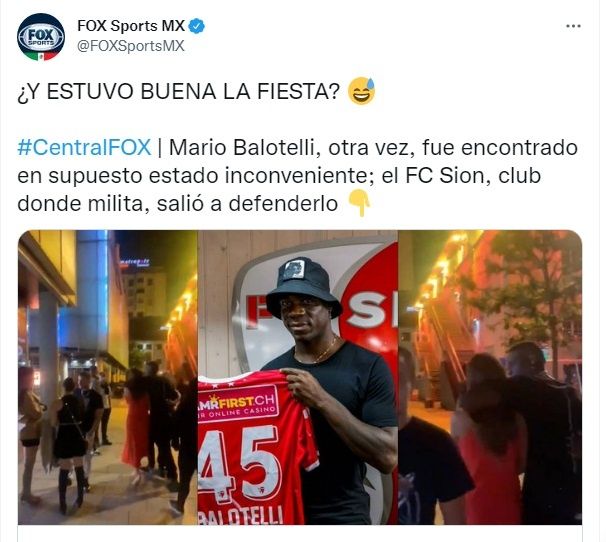
Task: Open the #CentralFOX hashtag
Action: (x=84, y=148)
